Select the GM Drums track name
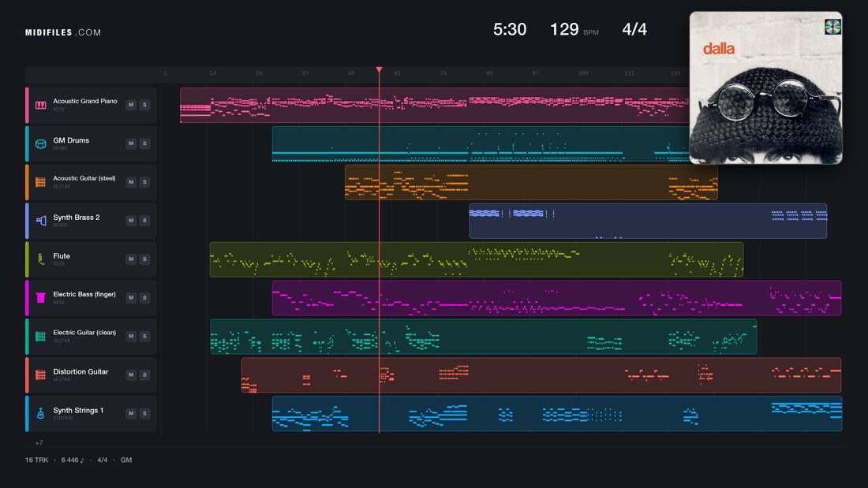Screen dimensions: 868x488 [71, 140]
